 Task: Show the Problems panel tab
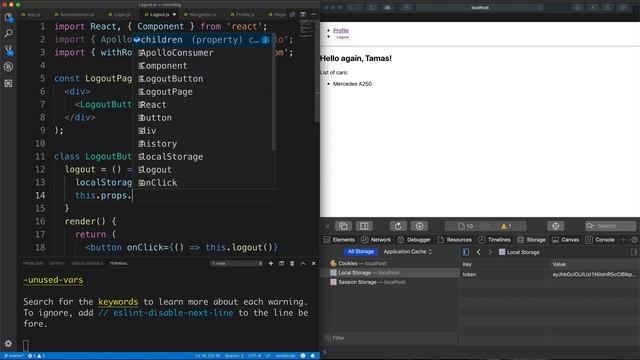click(x=33, y=264)
